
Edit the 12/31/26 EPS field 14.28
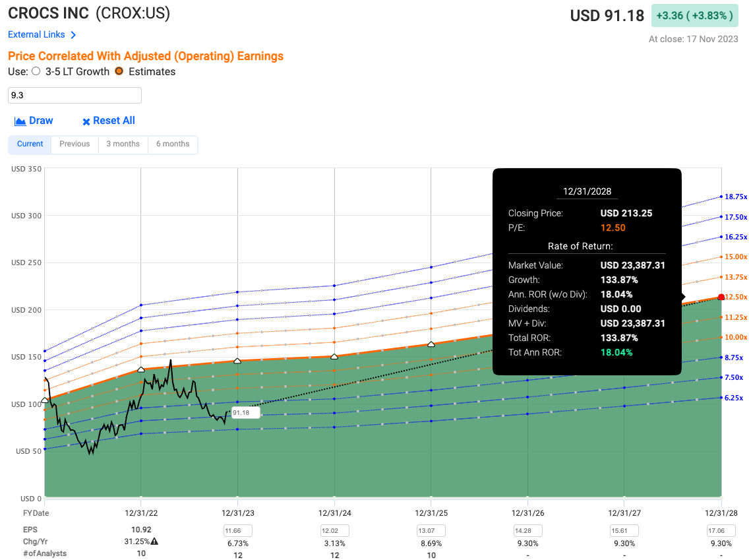pos(528,530)
